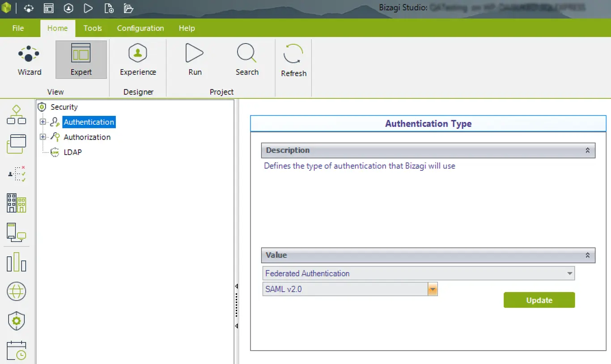This screenshot has height=364, width=611.
Task: Open the Security shield sidebar icon
Action: (x=17, y=321)
